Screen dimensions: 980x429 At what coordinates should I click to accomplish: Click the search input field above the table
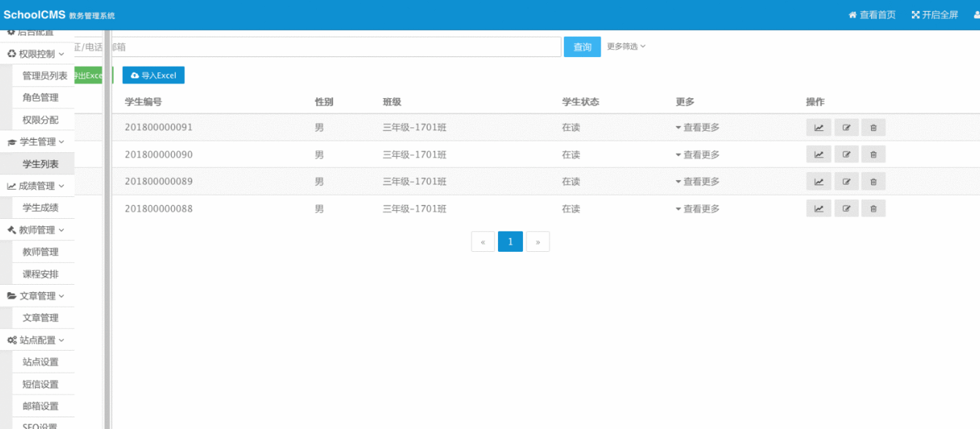pos(329,46)
